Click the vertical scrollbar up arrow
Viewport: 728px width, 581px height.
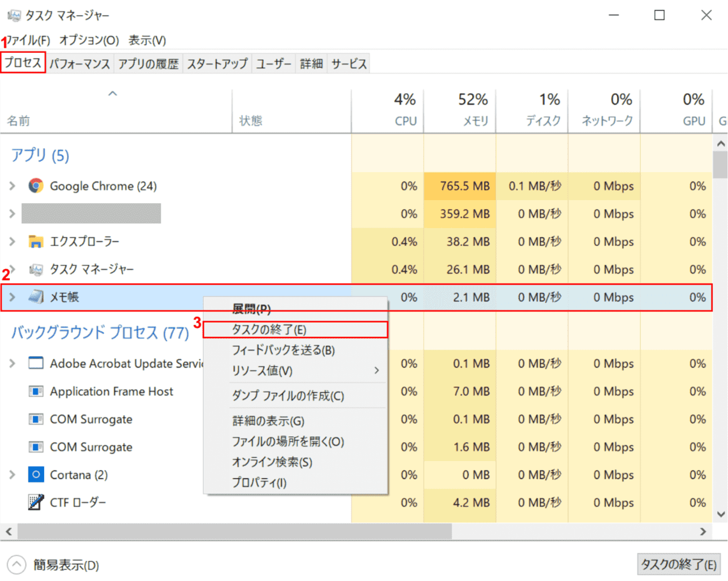tap(720, 143)
